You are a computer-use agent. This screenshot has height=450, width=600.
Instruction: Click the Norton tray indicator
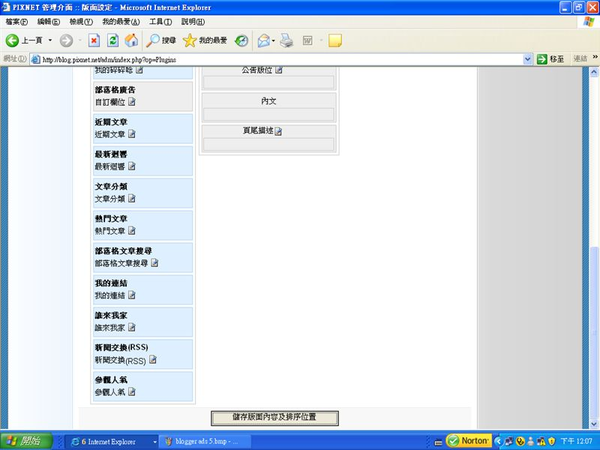coord(469,441)
